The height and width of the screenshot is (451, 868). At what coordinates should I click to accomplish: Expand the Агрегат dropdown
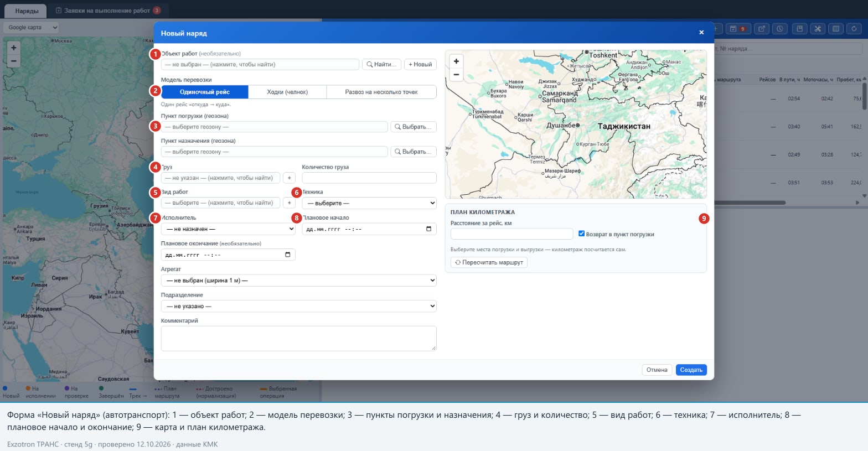click(x=299, y=281)
